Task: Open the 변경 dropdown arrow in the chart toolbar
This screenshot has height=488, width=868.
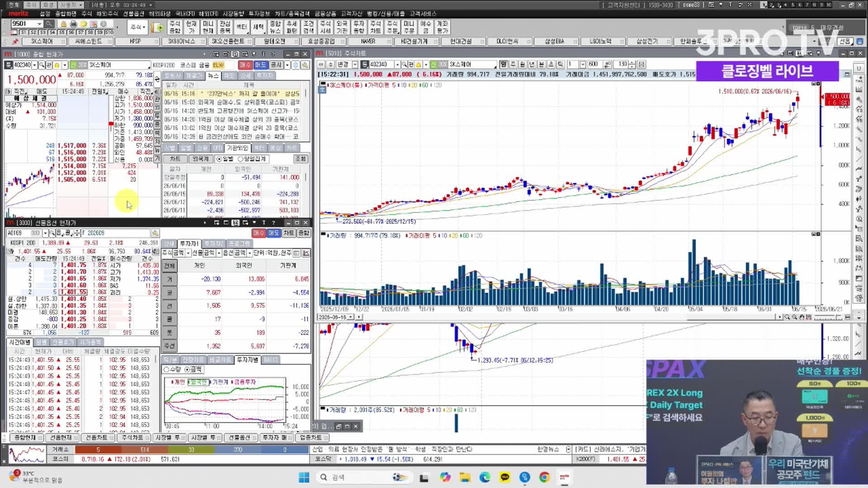Action: click(x=355, y=65)
